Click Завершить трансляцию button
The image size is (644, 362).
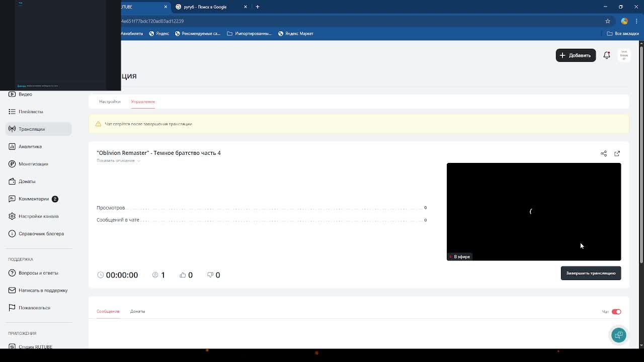(591, 273)
